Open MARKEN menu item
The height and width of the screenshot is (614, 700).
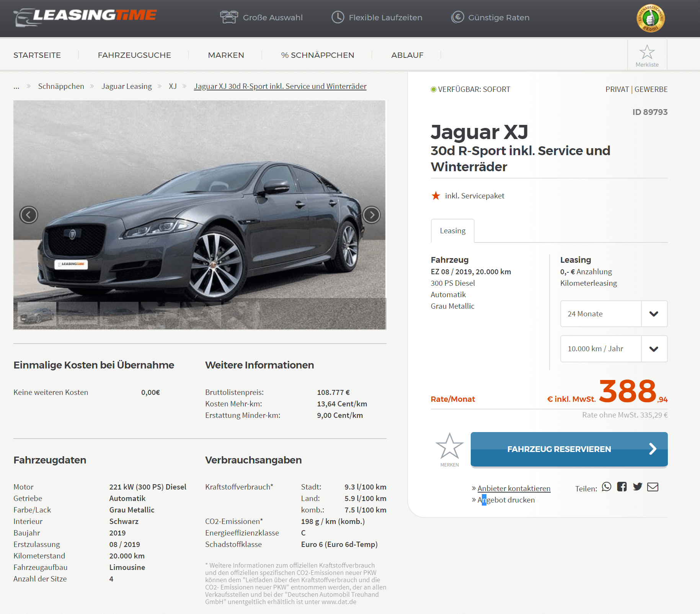click(x=226, y=55)
